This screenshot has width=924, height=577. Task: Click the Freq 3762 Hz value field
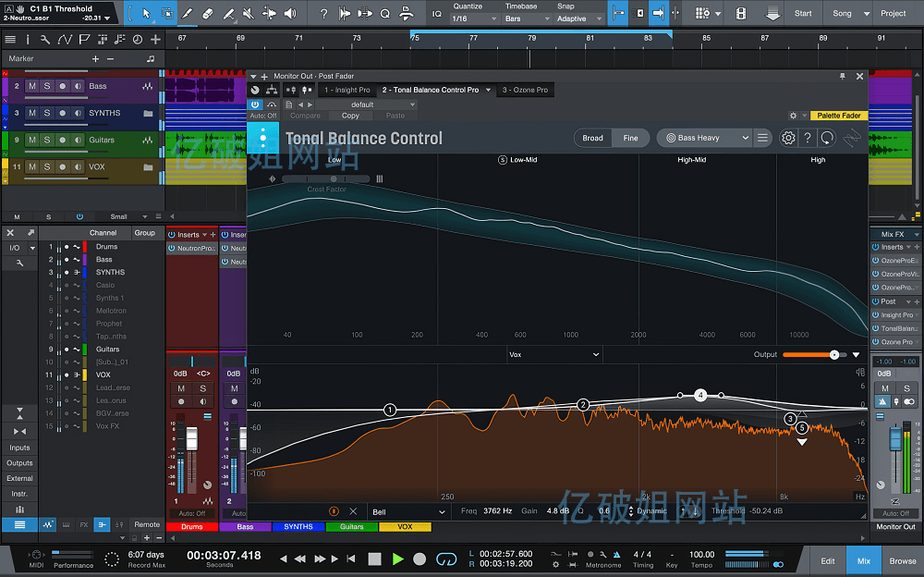point(497,511)
